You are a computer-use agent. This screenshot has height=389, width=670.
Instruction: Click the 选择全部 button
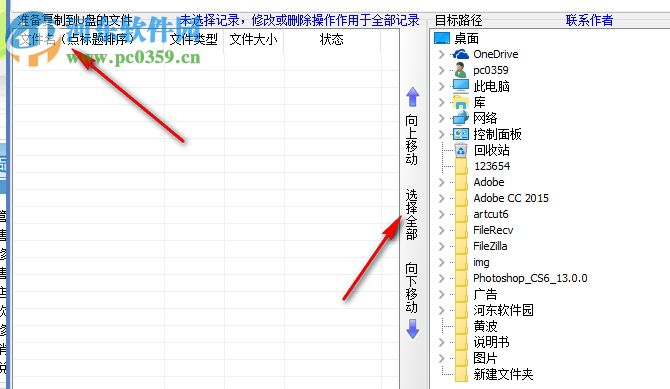pos(411,215)
